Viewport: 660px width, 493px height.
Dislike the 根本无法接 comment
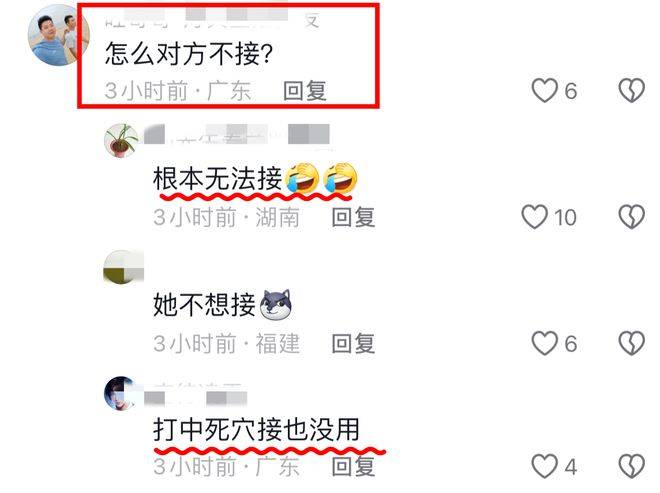click(x=631, y=217)
